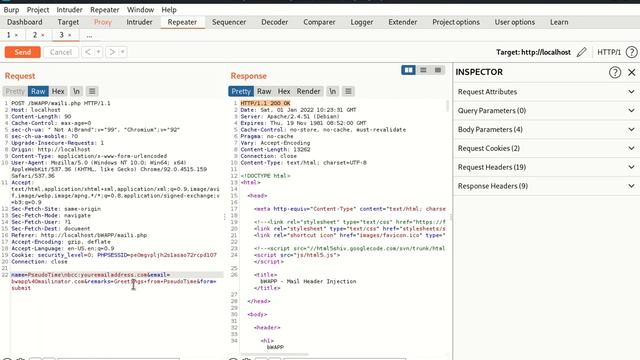Expand Request Headers (19) section
The height and width of the screenshot is (360, 640).
(547, 167)
